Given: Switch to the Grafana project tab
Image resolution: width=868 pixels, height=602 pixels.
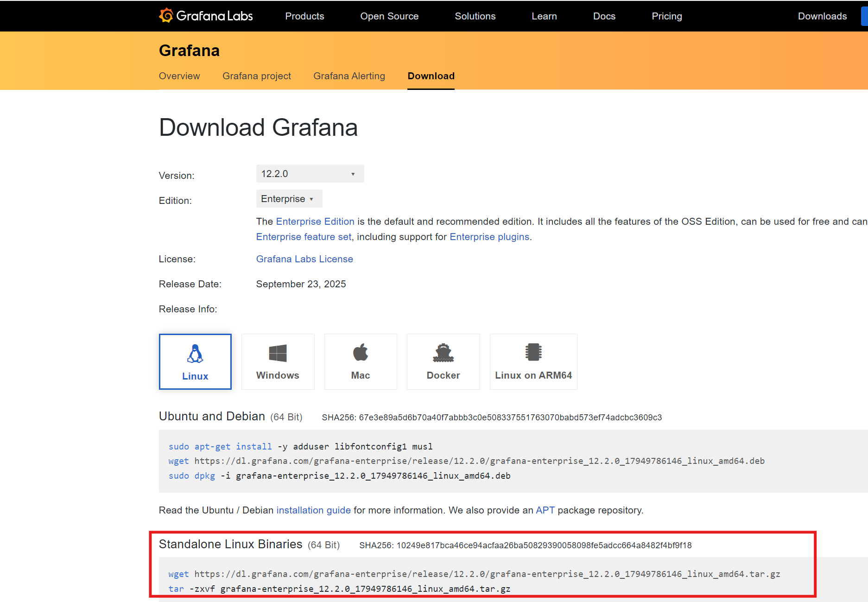Looking at the screenshot, I should pyautogui.click(x=257, y=76).
